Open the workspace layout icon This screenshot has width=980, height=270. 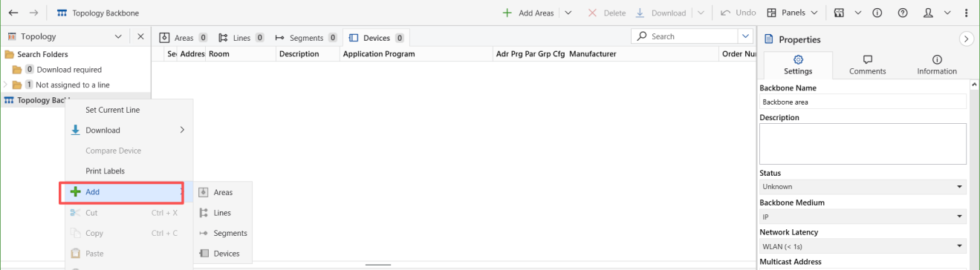[x=839, y=13]
